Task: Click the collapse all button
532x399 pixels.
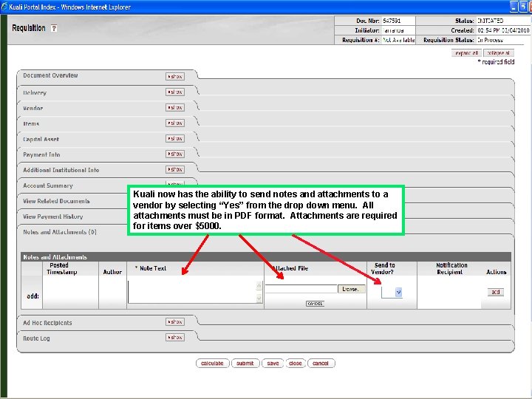Action: 499,53
